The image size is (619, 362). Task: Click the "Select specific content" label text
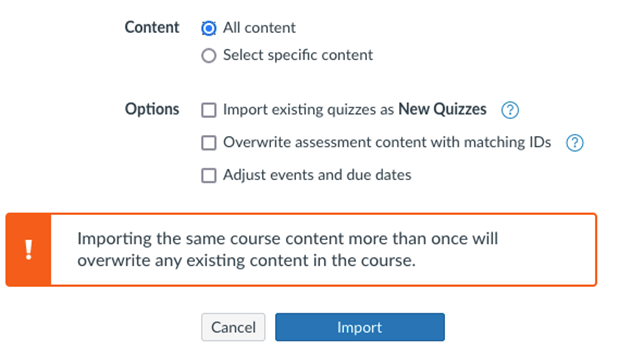298,55
